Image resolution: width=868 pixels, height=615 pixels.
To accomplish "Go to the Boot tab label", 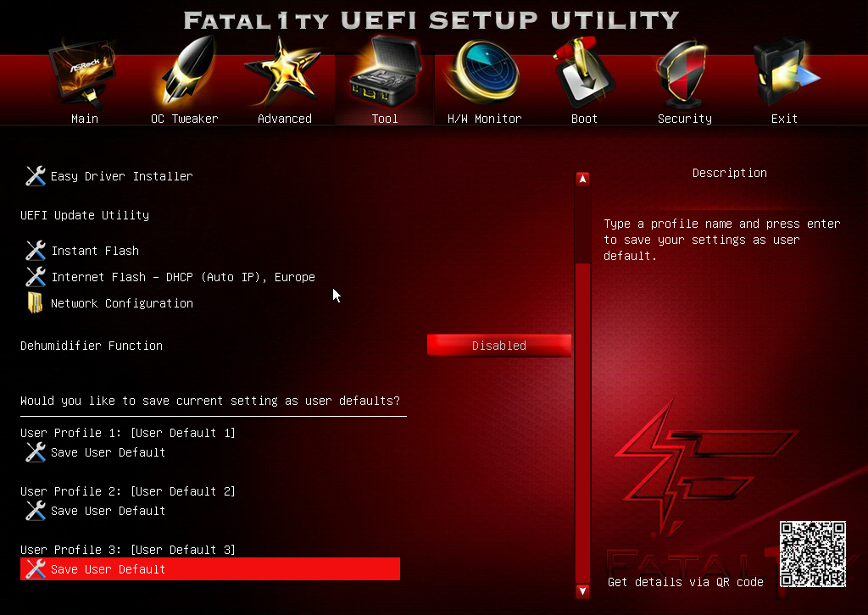I will (x=584, y=119).
